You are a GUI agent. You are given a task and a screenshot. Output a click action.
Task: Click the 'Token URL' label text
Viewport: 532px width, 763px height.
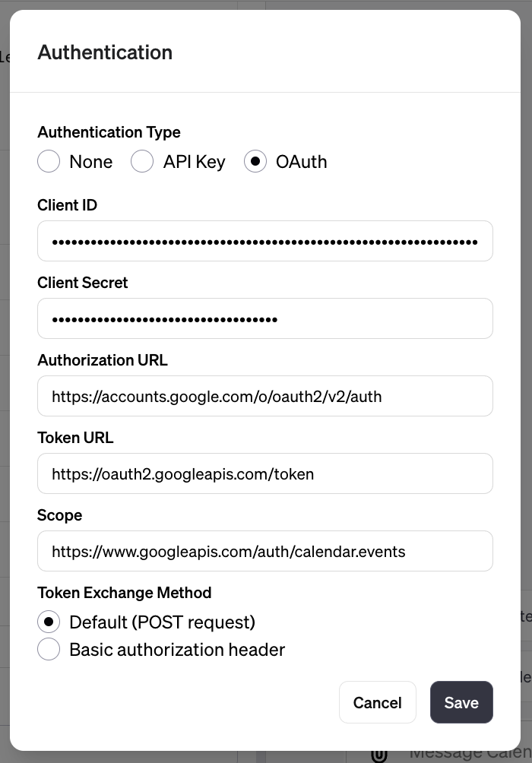75,438
